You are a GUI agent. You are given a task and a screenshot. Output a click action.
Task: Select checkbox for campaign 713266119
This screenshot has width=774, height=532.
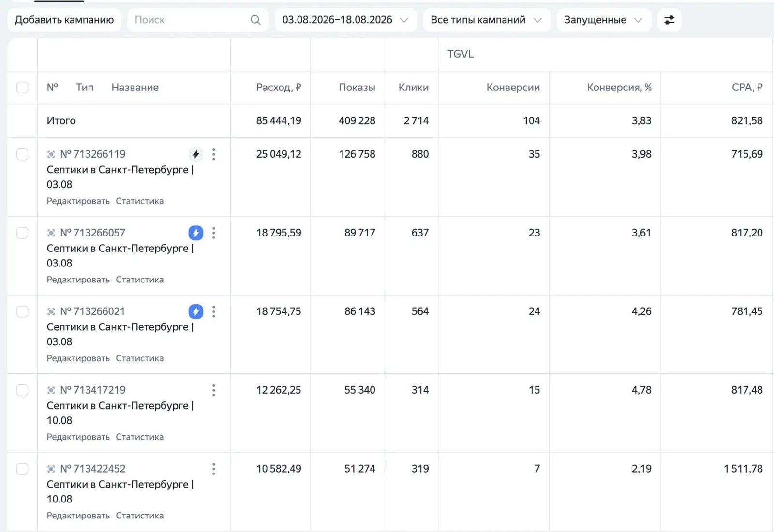[22, 154]
